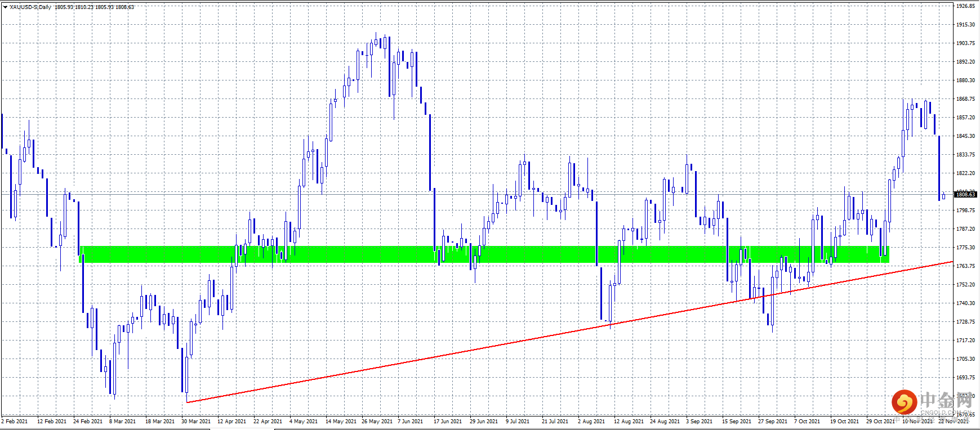This screenshot has height=430, width=980.
Task: Click the 29 Jun 2021 date label
Action: pyautogui.click(x=484, y=422)
